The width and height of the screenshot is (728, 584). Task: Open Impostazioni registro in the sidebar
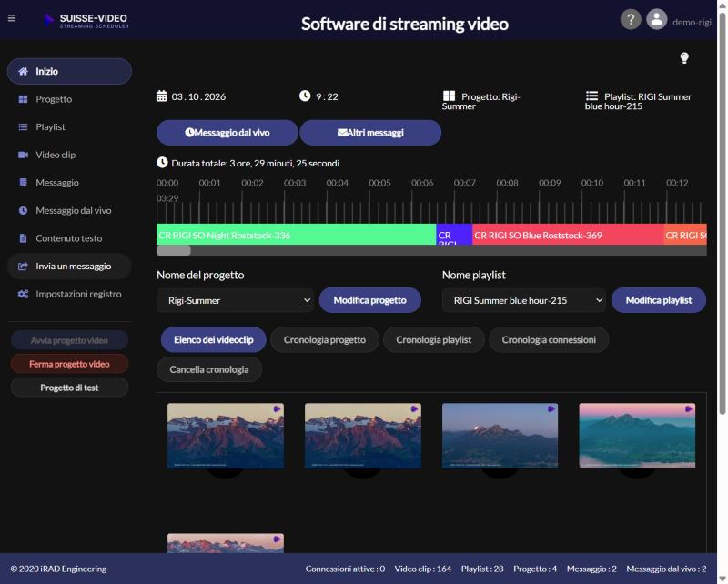coord(70,295)
